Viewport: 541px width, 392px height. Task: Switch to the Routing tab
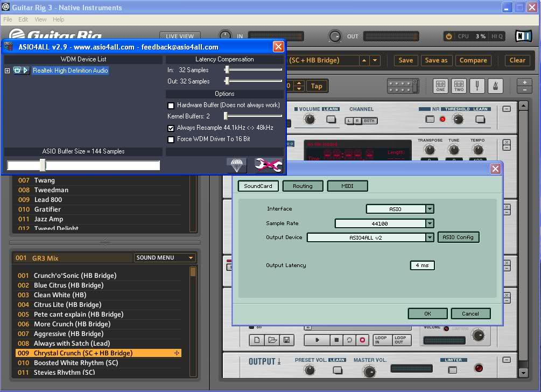303,186
